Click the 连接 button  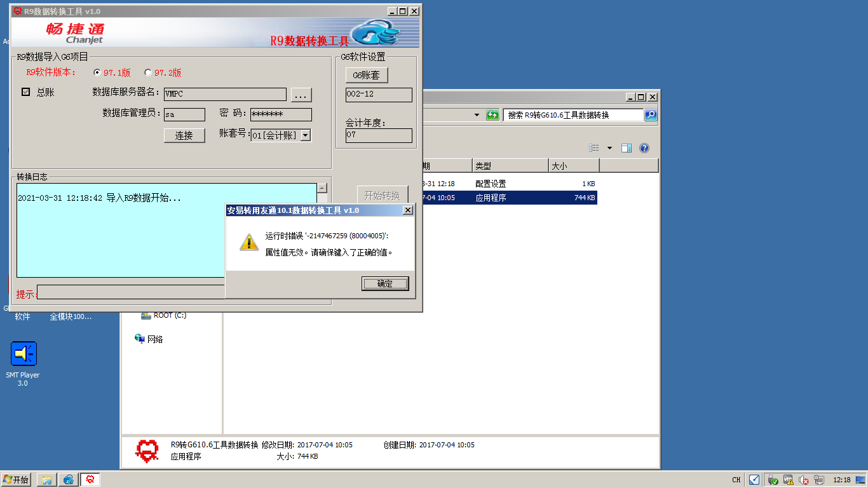tap(184, 135)
